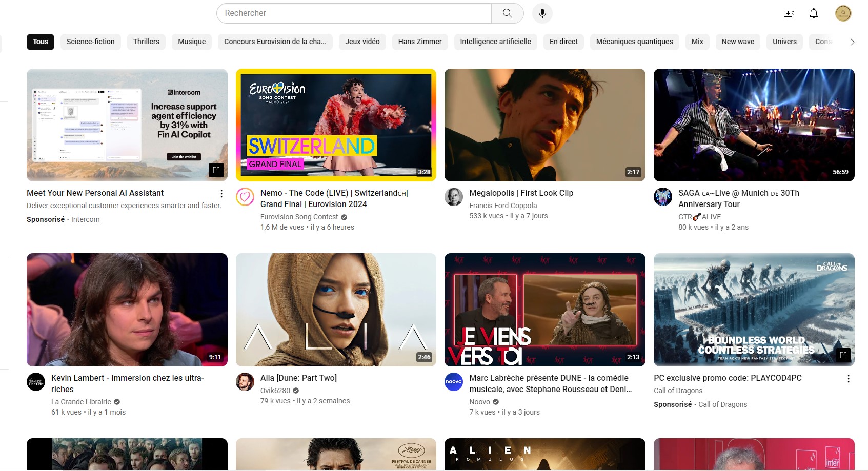Viewport: 868px width, 471px height.
Task: Filter by the Intelligence artificielle chip
Action: pos(495,42)
